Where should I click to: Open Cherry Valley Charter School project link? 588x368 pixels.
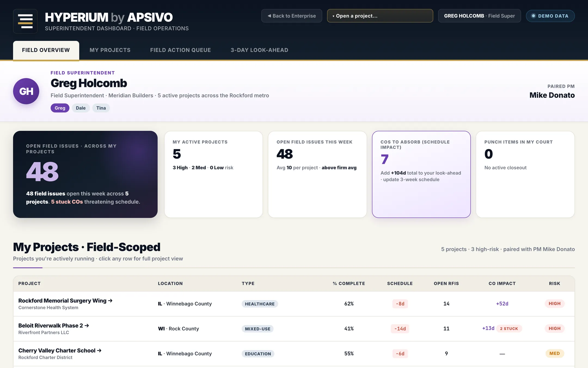click(60, 351)
